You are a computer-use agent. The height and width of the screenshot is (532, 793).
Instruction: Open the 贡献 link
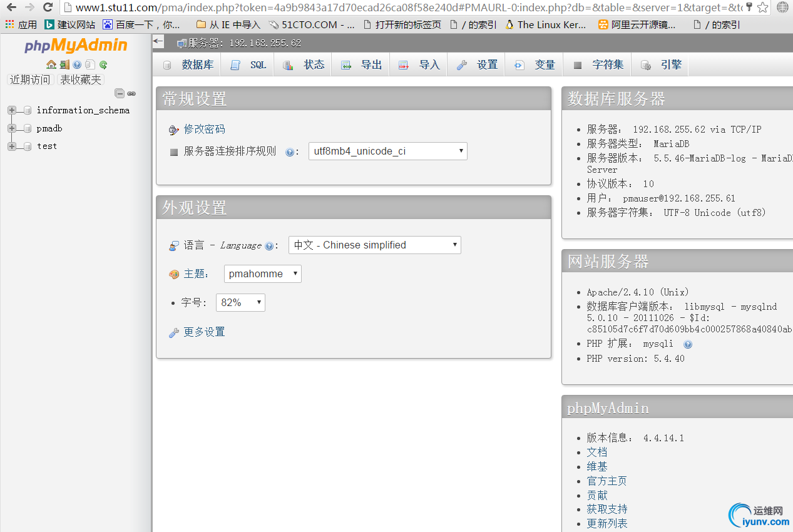[597, 495]
